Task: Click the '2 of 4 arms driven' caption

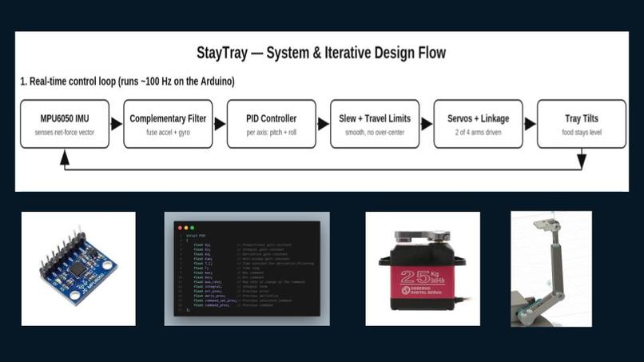Action: coord(478,133)
